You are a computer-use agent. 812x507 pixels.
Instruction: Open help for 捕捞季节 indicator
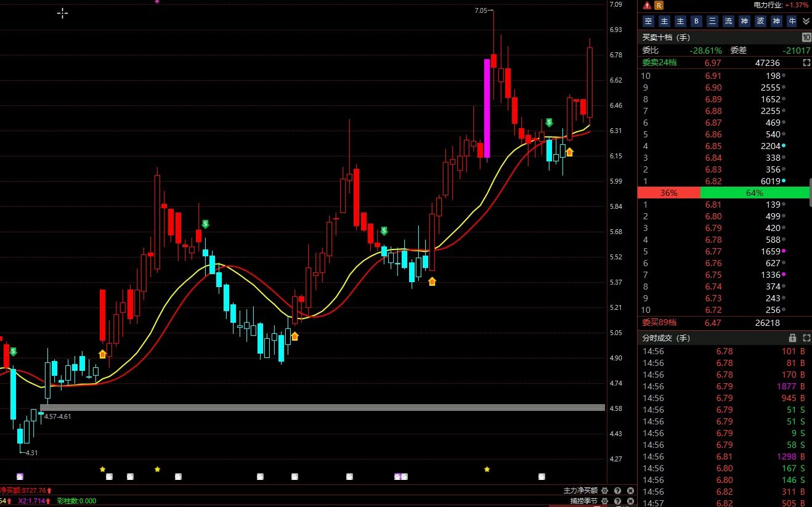tap(618, 501)
